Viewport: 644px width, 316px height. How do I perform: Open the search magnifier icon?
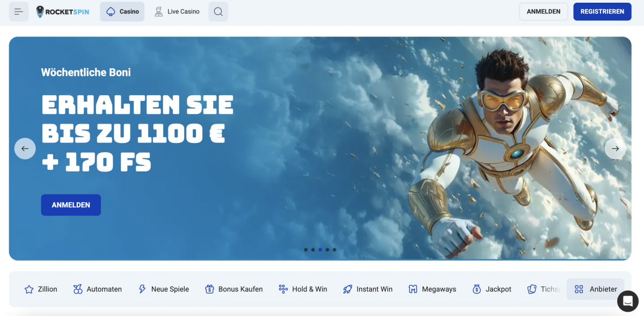(218, 12)
